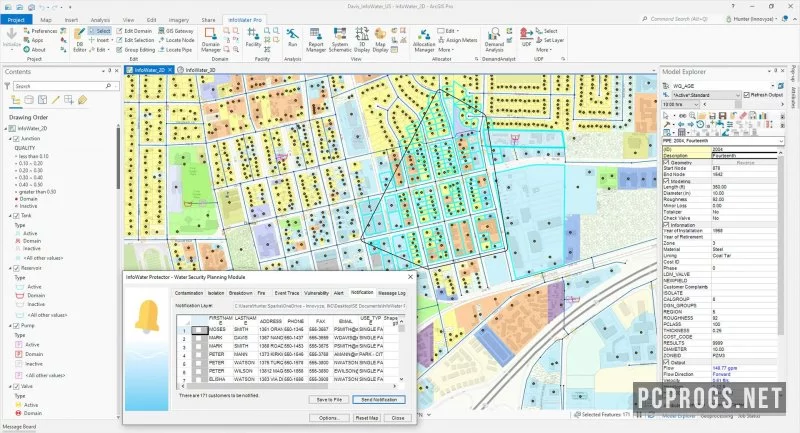Switch to the InfoWater_3D map tab

coord(197,70)
